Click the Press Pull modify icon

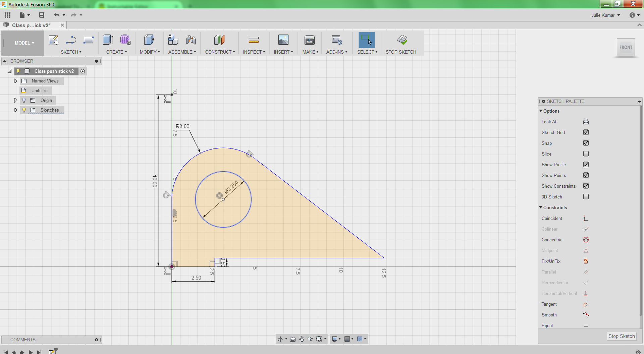click(x=149, y=40)
